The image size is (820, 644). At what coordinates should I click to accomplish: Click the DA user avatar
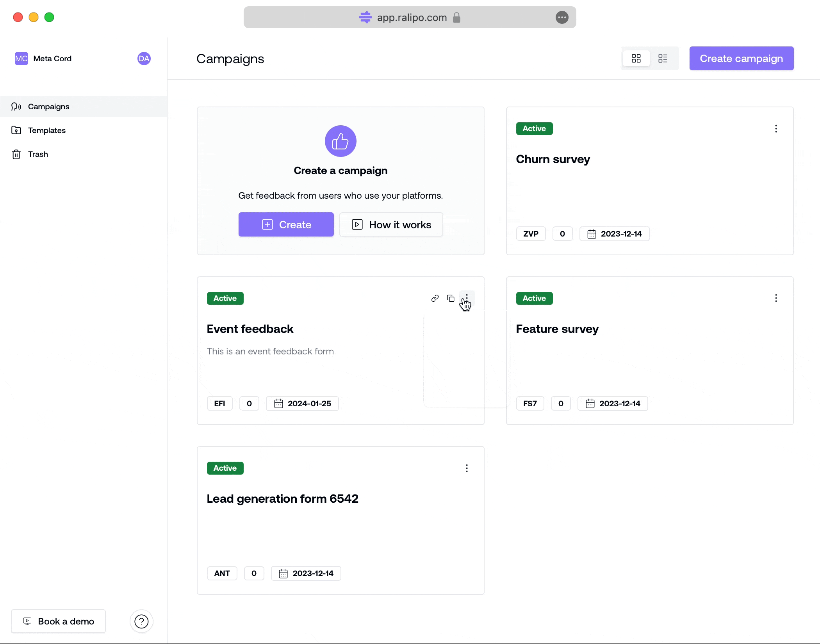(144, 59)
